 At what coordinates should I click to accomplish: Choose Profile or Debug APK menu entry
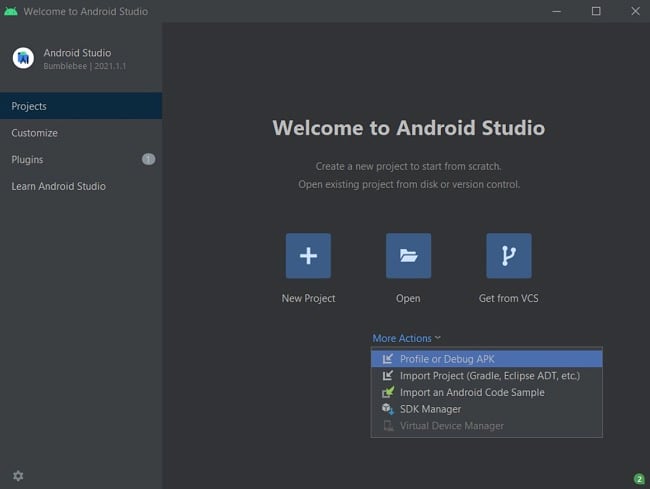point(487,359)
